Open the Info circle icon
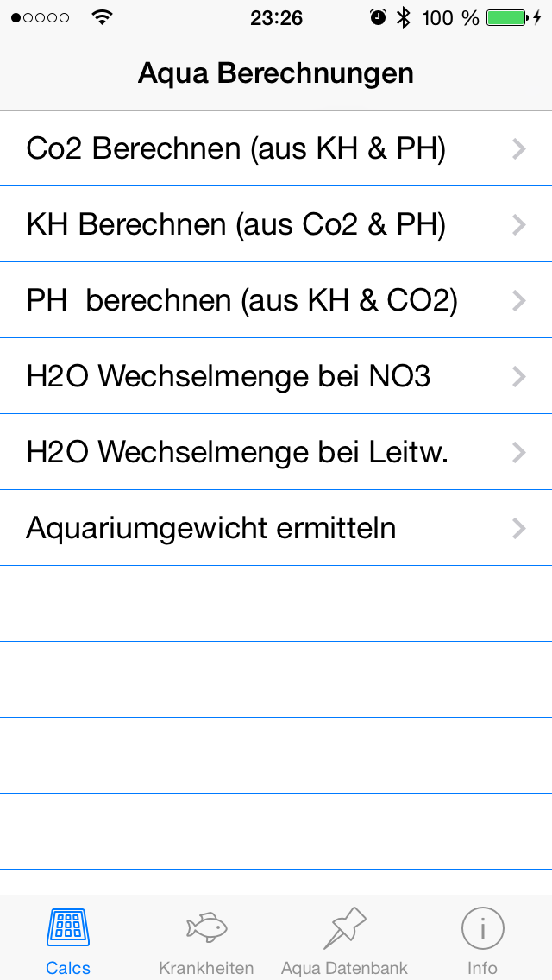The width and height of the screenshot is (552, 980). pos(483,928)
